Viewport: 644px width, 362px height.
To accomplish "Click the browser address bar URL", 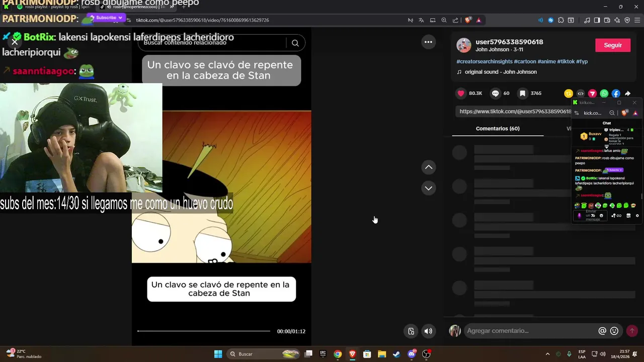I will 202,20.
